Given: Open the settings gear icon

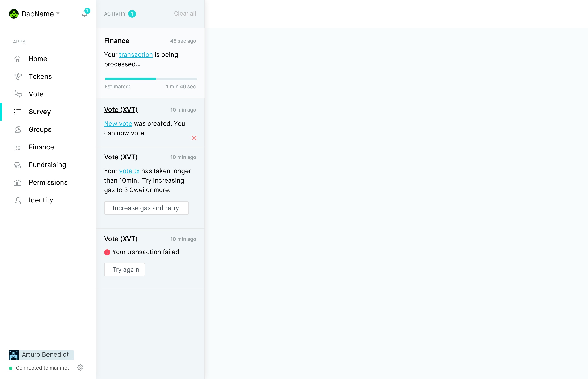Looking at the screenshot, I should click(81, 368).
